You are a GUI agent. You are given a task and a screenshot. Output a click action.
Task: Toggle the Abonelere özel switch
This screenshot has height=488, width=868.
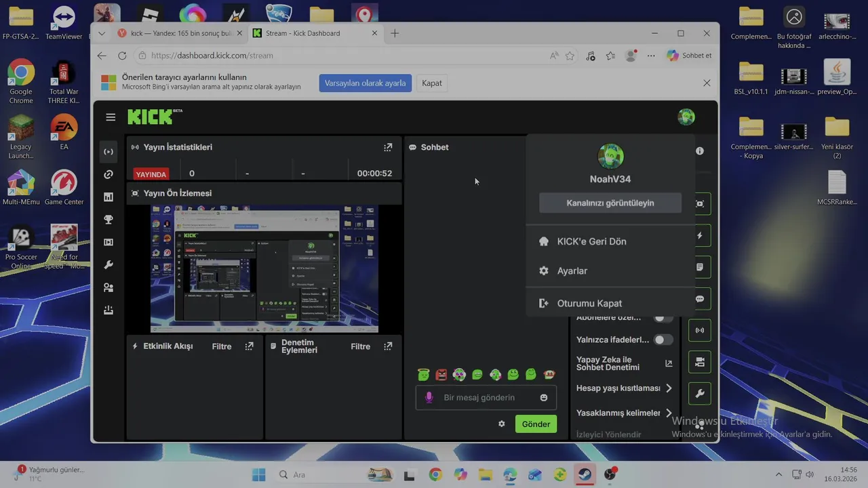point(663,317)
